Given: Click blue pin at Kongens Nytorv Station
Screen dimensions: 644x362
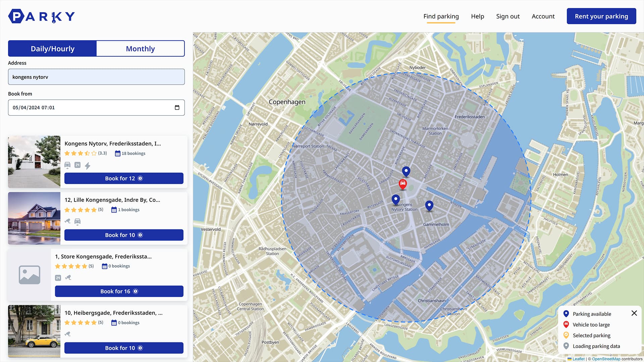Looking at the screenshot, I should pyautogui.click(x=396, y=200).
